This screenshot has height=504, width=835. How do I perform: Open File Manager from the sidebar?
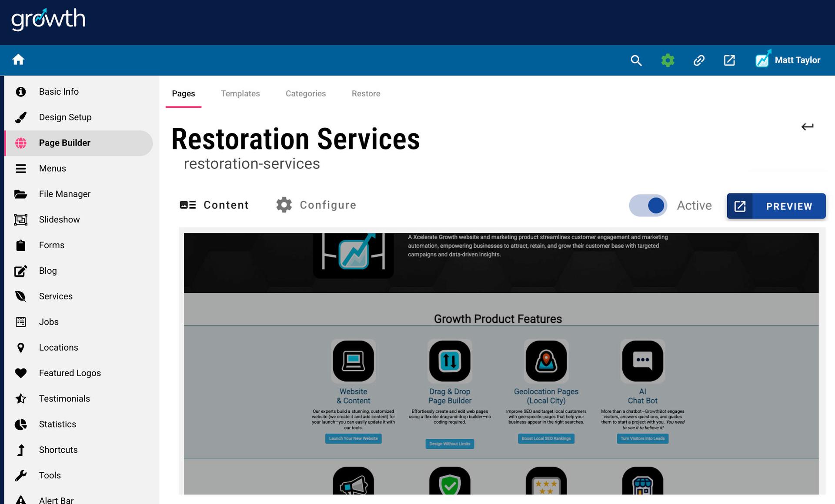(64, 194)
